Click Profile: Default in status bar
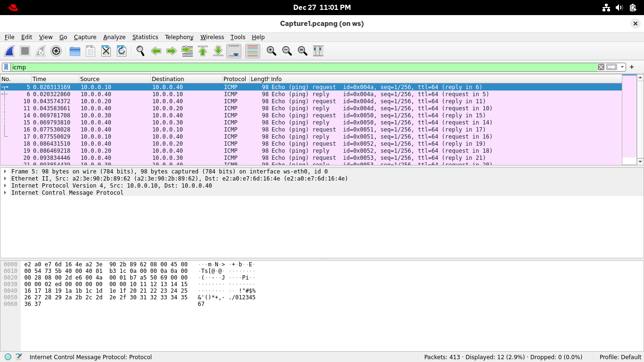 pos(620,357)
